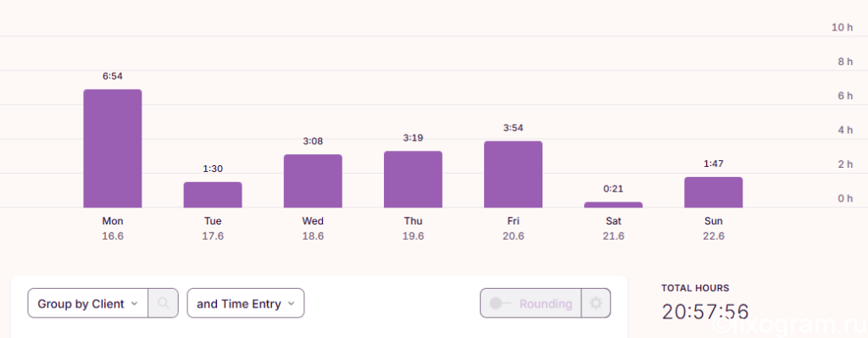Click the Group by Client chevron arrow
The image size is (868, 338).
[134, 304]
